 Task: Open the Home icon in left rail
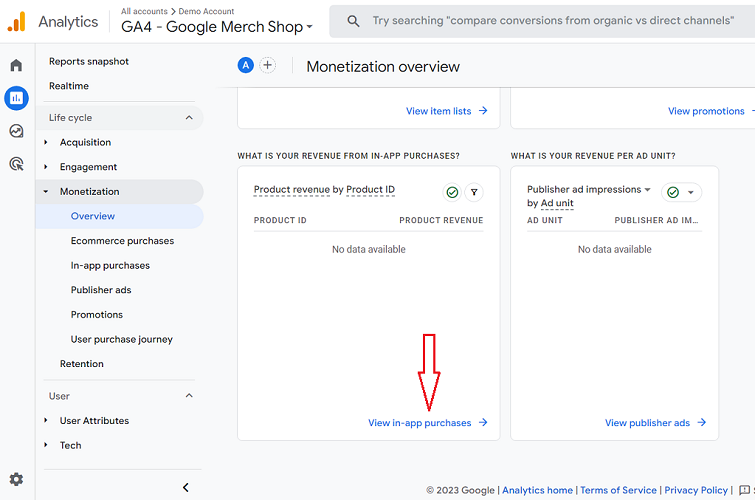16,65
